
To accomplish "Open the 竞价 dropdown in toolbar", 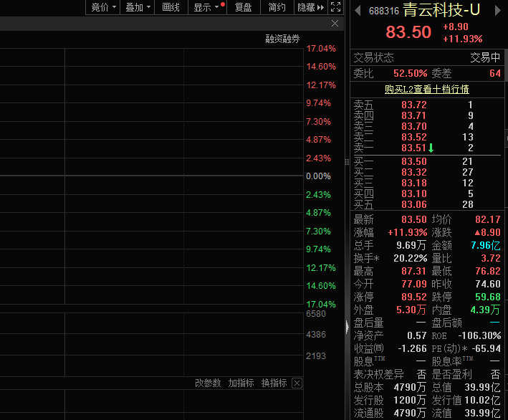I will coord(103,7).
